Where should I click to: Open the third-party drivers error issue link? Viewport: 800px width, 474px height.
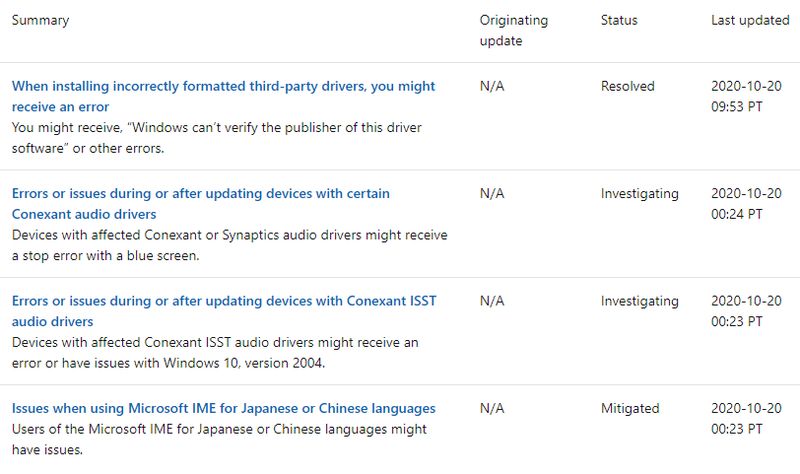(x=223, y=96)
